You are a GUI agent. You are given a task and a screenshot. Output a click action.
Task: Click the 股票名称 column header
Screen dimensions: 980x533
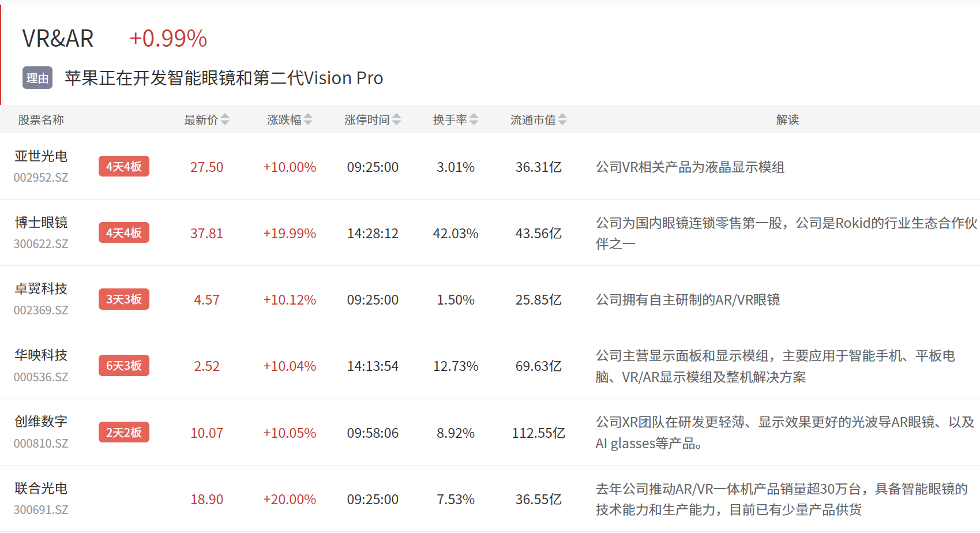tap(41, 120)
